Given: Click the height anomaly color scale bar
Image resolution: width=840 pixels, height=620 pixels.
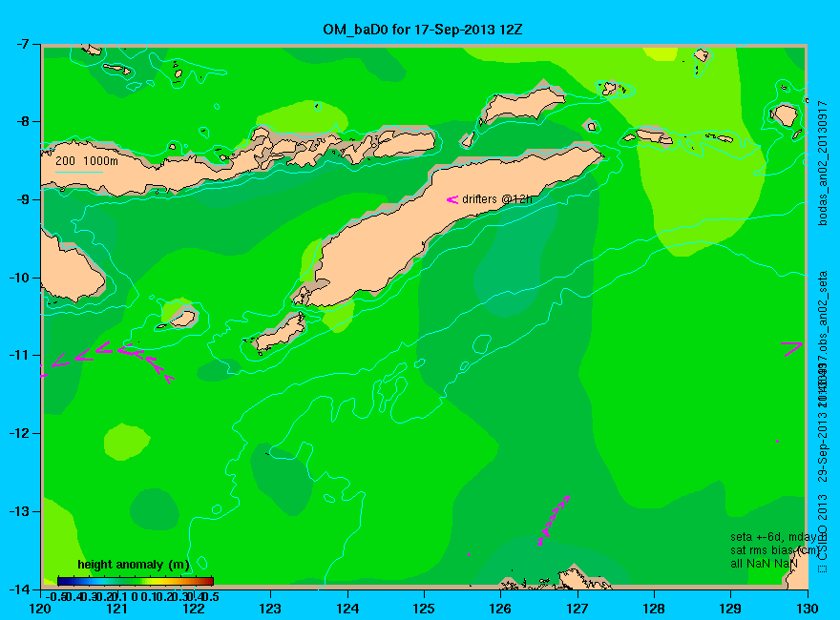Looking at the screenshot, I should (136, 581).
